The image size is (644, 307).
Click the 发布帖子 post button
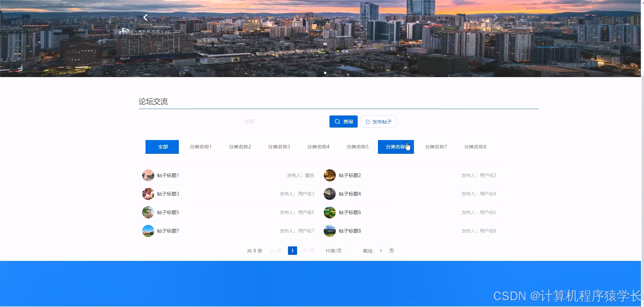tap(378, 121)
